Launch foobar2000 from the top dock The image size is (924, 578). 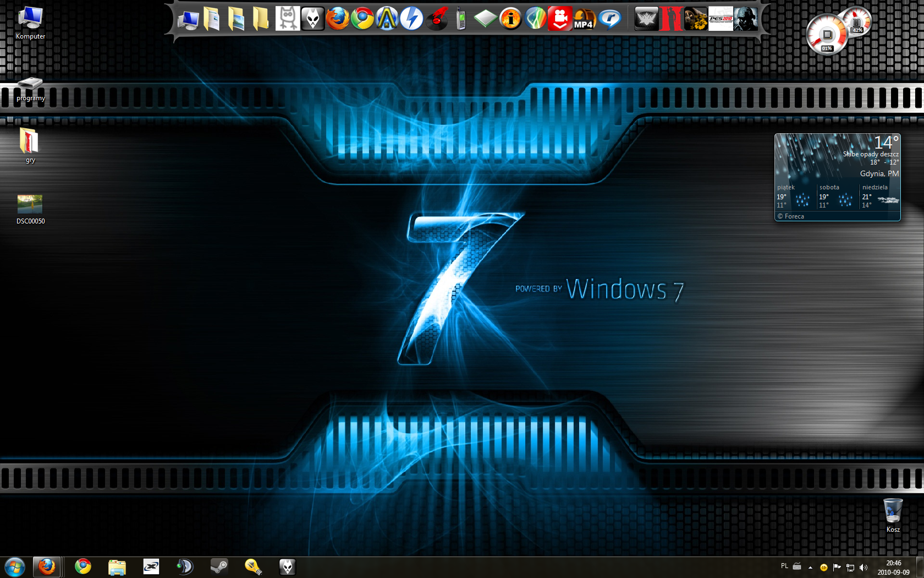[x=312, y=19]
